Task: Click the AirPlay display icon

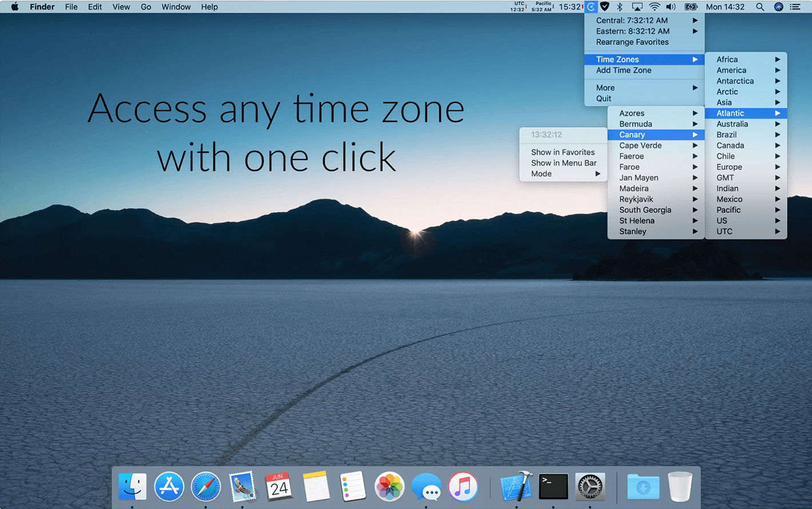Action: coord(637,7)
